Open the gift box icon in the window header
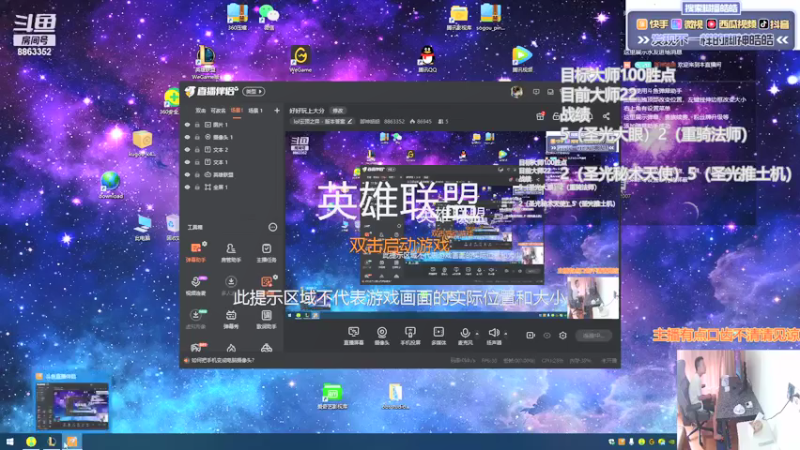Screen dimensions: 800x450 point(540,116)
